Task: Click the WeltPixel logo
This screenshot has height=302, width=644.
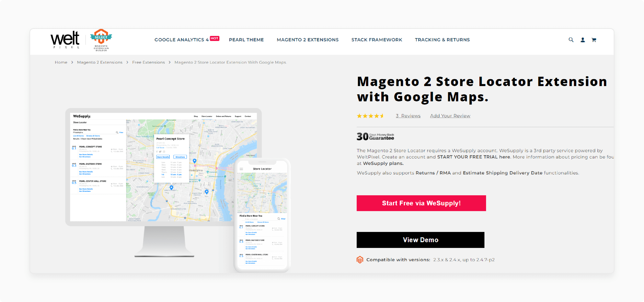Action: tap(65, 40)
